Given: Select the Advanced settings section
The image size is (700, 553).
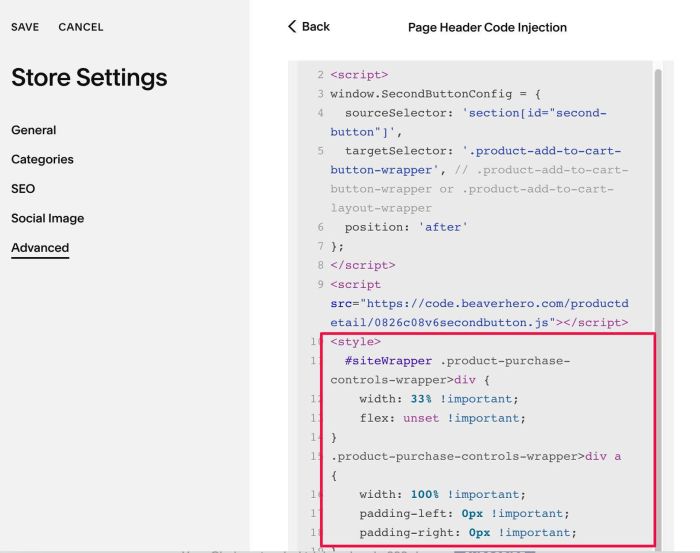Looking at the screenshot, I should pyautogui.click(x=40, y=248).
